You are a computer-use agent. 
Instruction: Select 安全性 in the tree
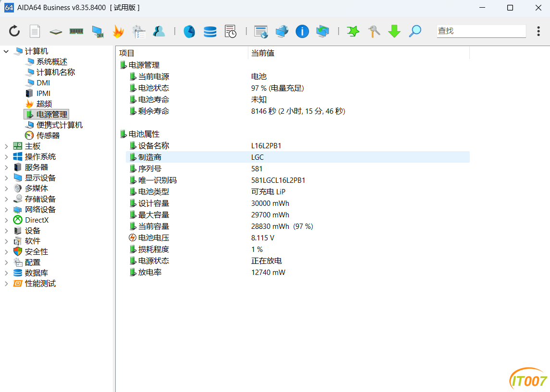pos(37,251)
